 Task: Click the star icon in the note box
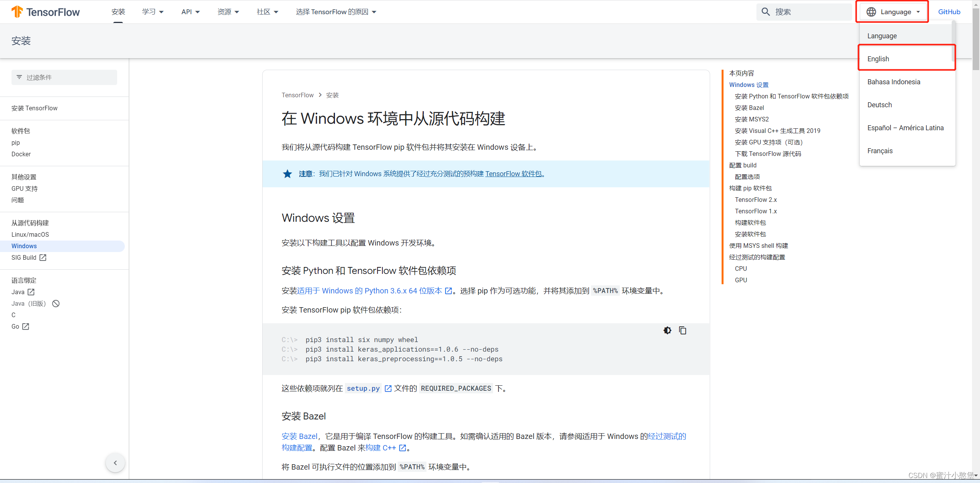pyautogui.click(x=287, y=174)
